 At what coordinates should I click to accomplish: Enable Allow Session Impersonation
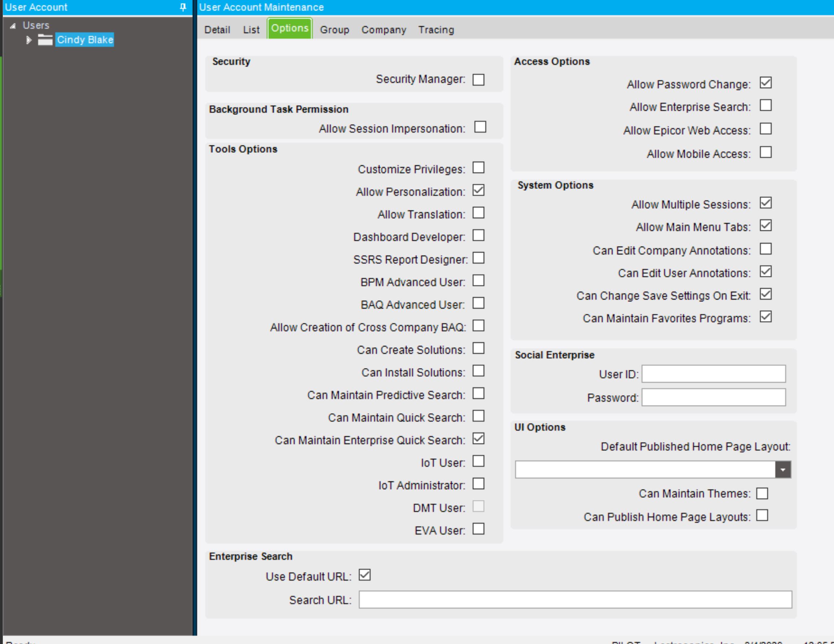pyautogui.click(x=480, y=127)
